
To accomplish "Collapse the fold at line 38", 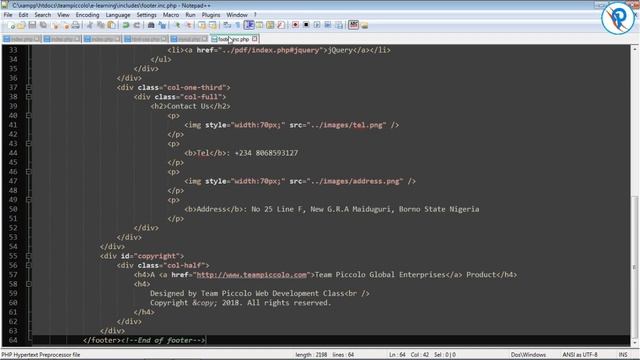I will click(28, 97).
